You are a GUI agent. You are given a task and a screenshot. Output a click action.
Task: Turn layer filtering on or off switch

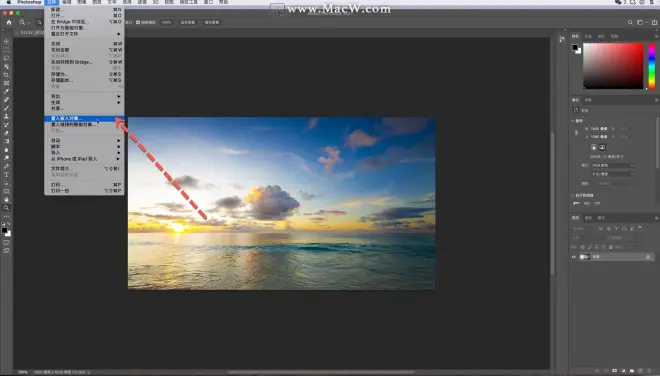640,228
